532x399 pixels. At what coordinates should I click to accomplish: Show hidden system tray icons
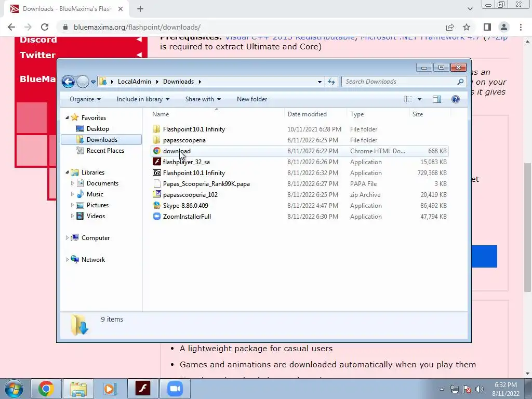click(x=442, y=389)
